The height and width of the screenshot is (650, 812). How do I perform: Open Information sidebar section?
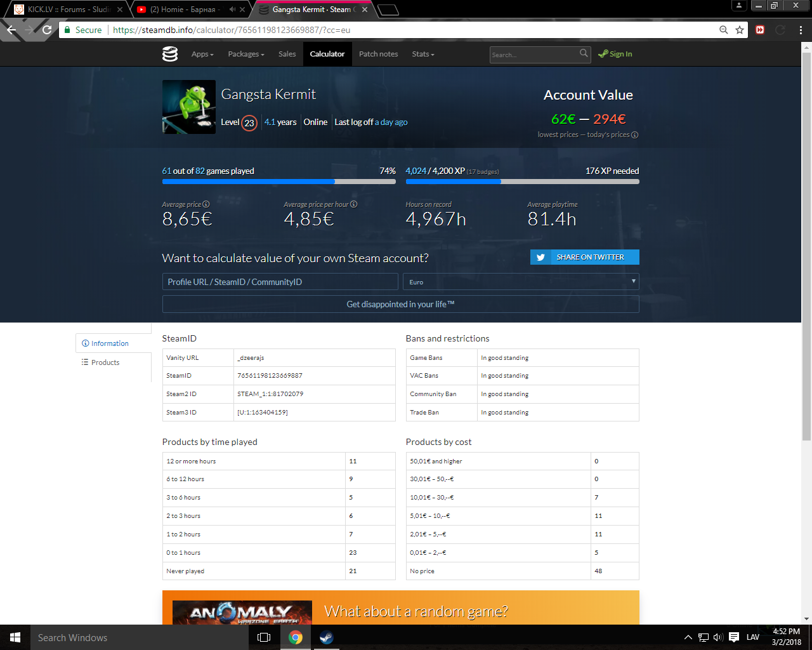click(114, 343)
